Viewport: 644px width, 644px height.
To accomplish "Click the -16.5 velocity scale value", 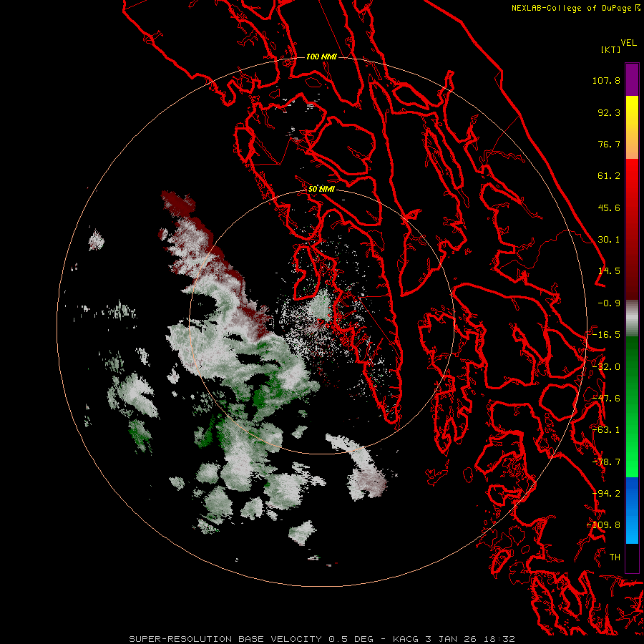I will point(606,335).
